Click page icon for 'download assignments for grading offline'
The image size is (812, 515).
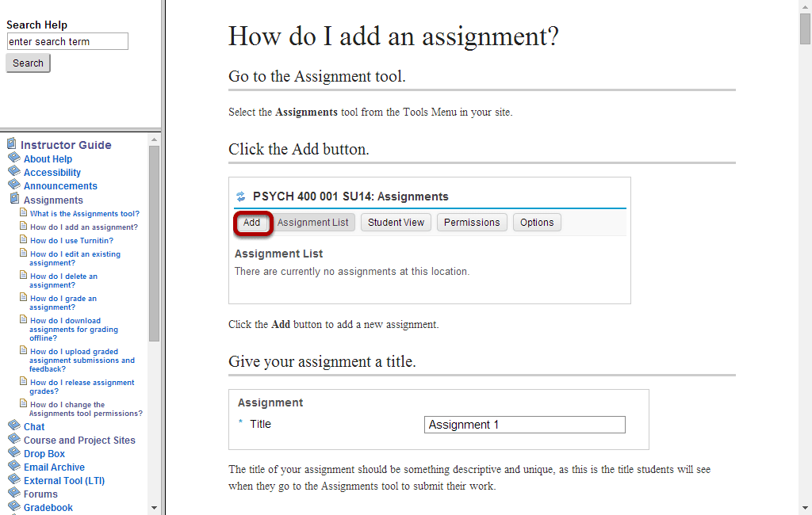23,319
